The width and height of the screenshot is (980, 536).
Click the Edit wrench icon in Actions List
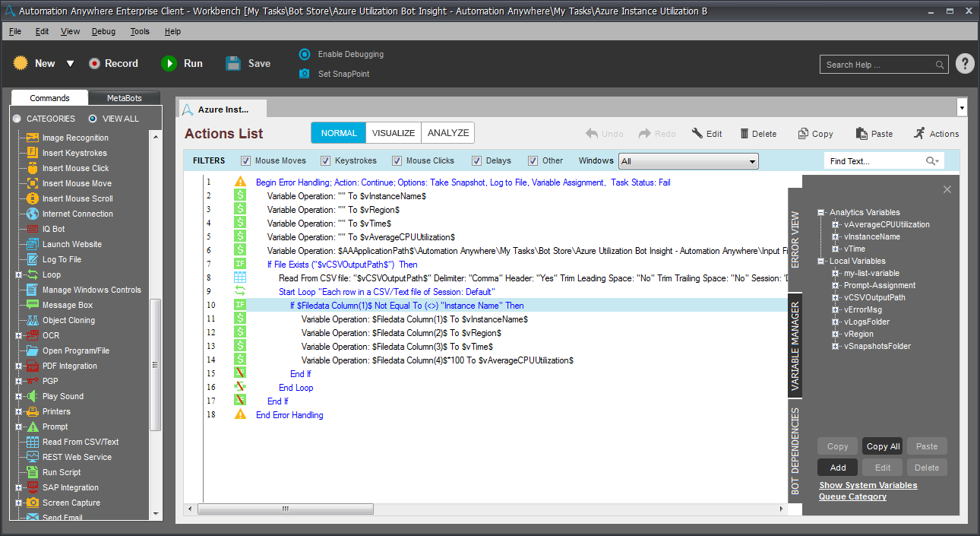[x=697, y=133]
